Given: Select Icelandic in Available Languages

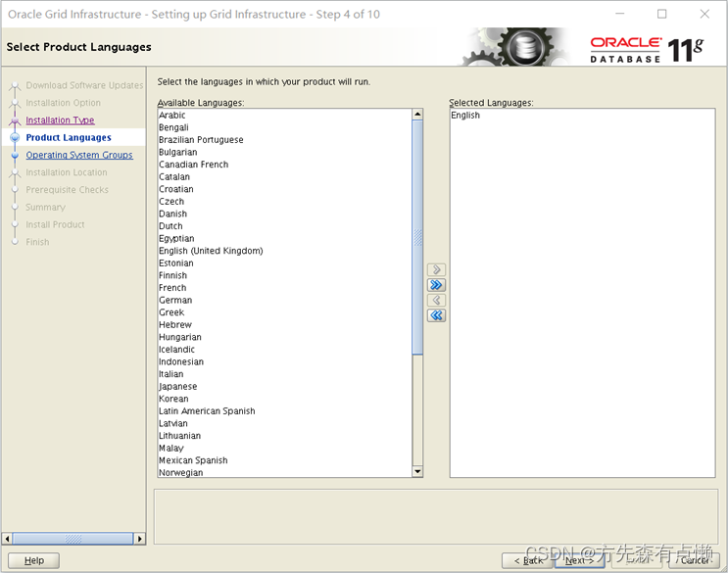Looking at the screenshot, I should coord(284,350).
